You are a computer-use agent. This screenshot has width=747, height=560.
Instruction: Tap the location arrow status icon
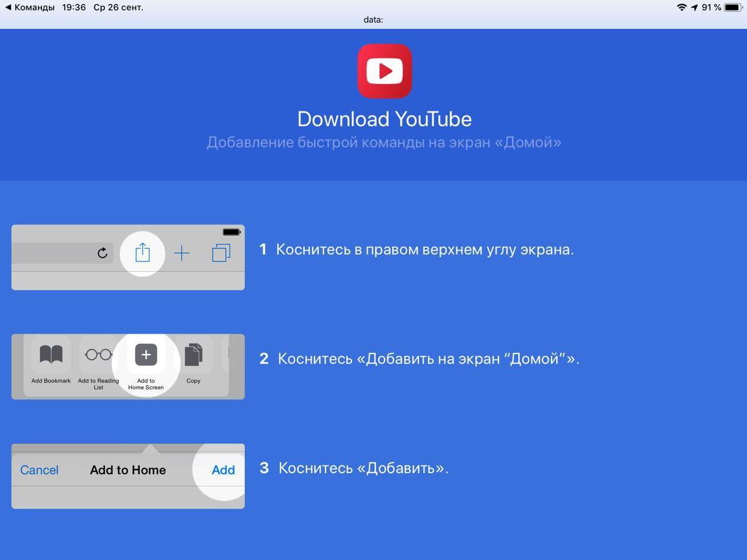point(694,8)
